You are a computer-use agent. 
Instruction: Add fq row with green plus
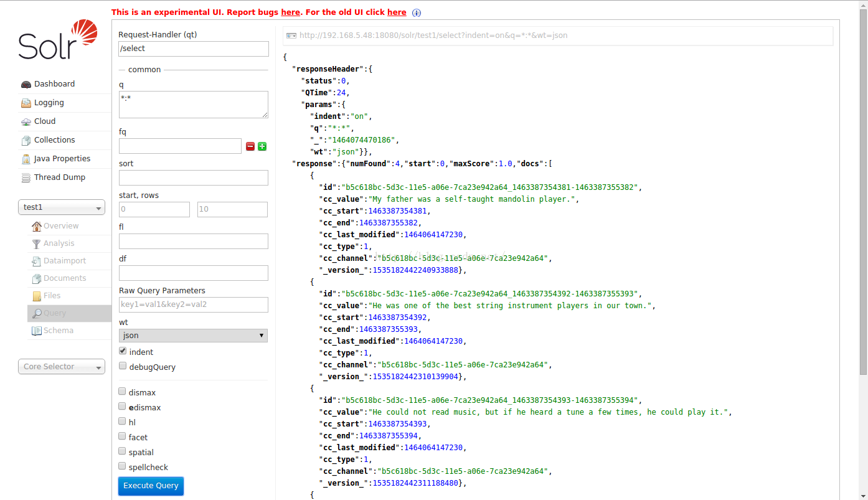point(262,146)
